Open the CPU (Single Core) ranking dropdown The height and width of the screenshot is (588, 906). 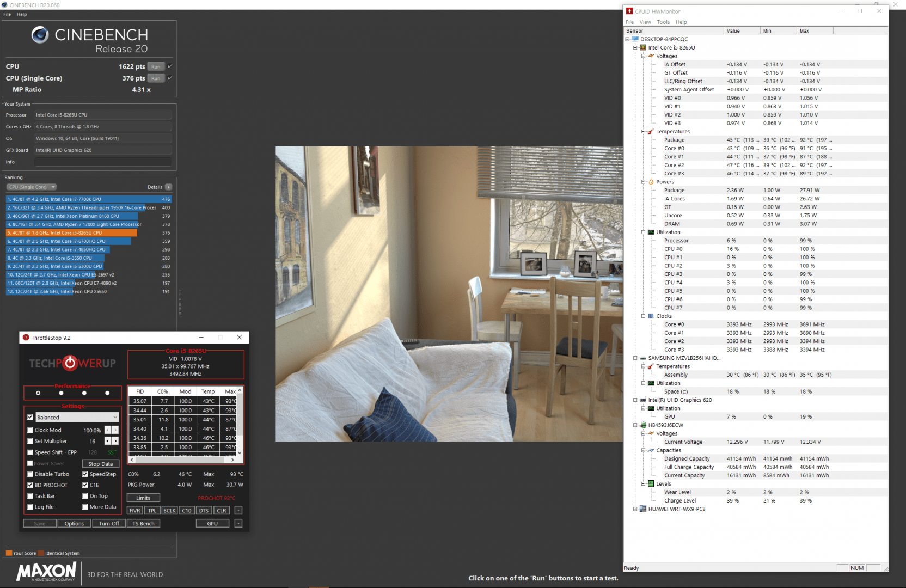pos(32,187)
